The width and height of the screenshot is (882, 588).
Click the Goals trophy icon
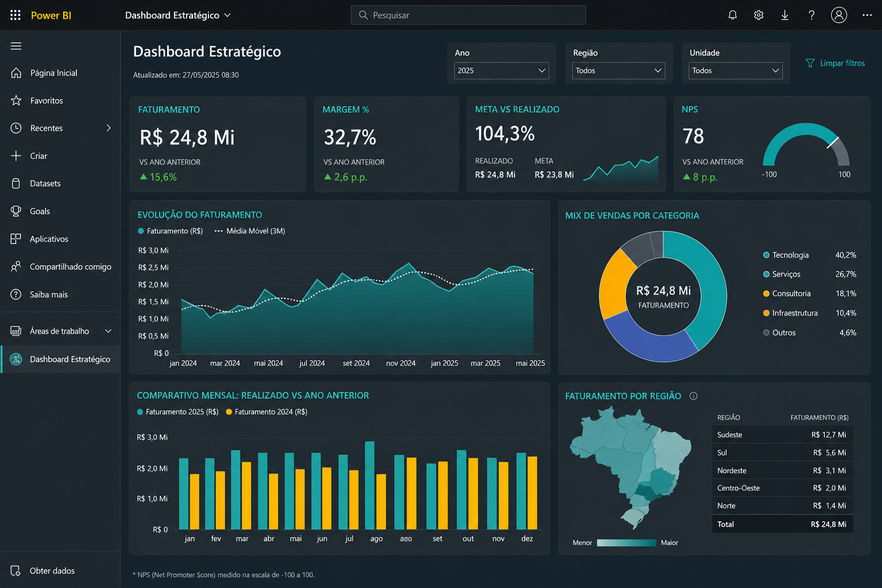(x=16, y=211)
